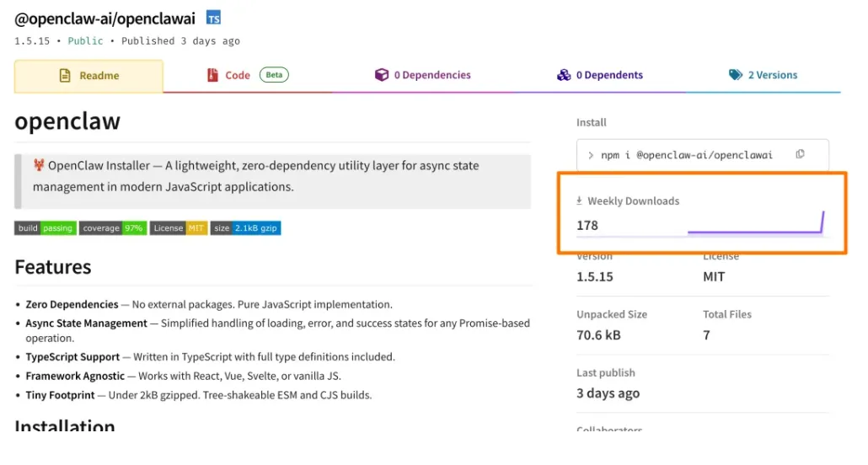Open the 0 Dependencies tab
This screenshot has width=868, height=465.
point(431,75)
